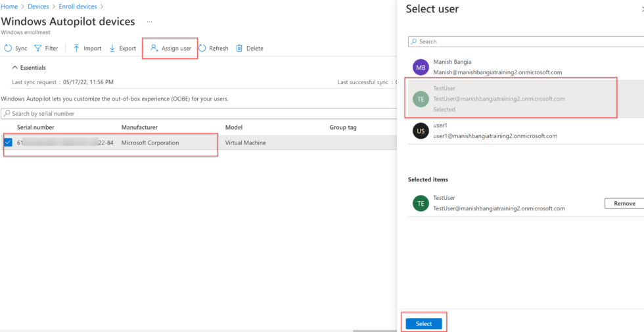The width and height of the screenshot is (644, 332).
Task: Open the ellipsis menu beside page title
Action: (x=150, y=22)
